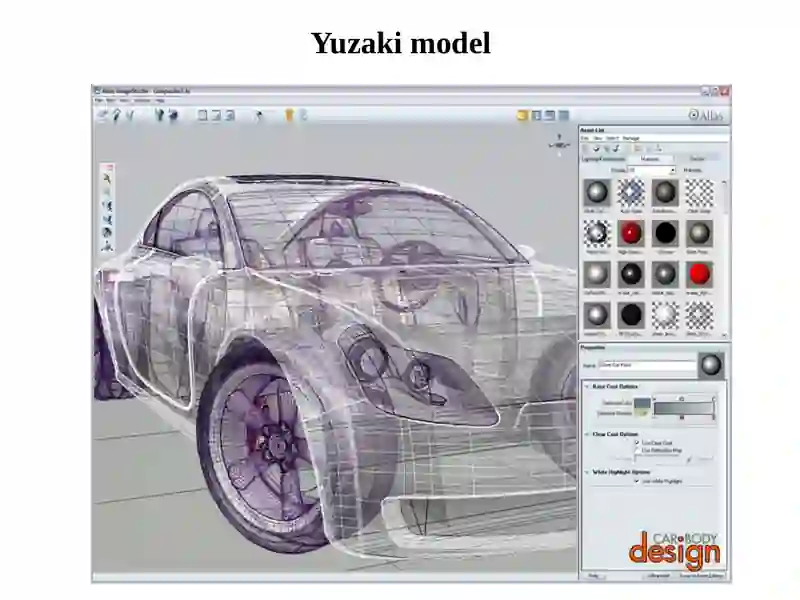Select the dark gray sphere material in the top row
The height and width of the screenshot is (600, 800).
[x=665, y=192]
